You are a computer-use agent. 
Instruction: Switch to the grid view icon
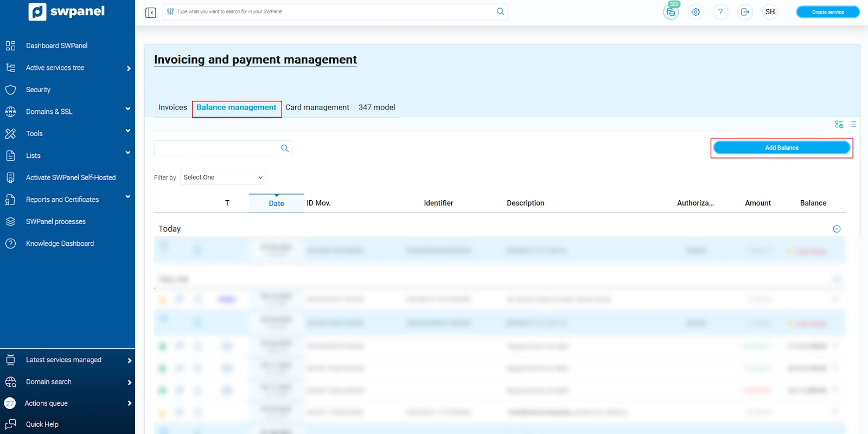[839, 124]
